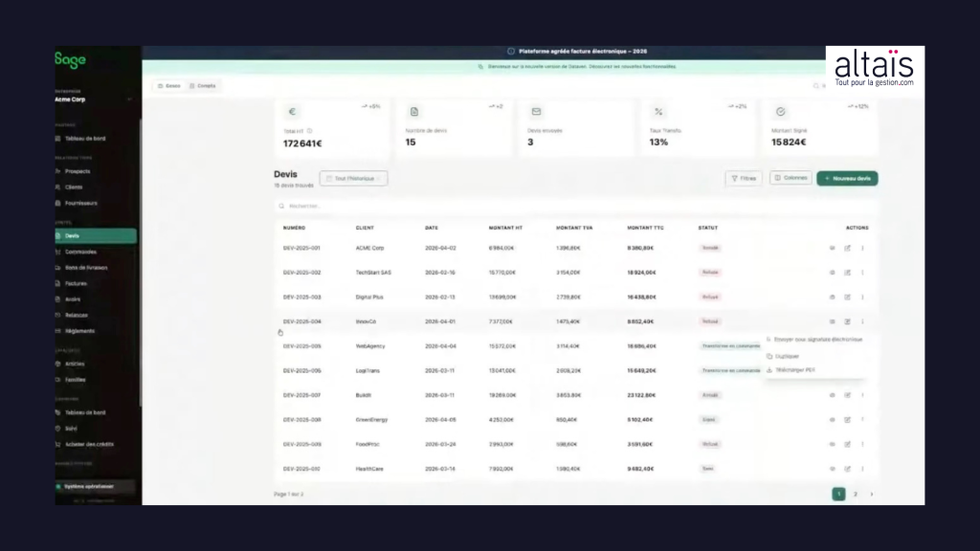Edit the Digital Plus quote

point(848,298)
